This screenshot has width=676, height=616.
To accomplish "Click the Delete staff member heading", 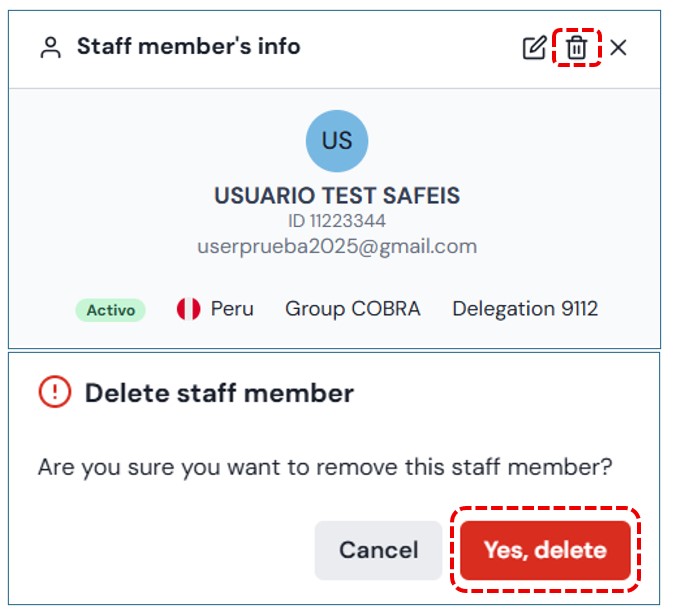I will tap(219, 393).
